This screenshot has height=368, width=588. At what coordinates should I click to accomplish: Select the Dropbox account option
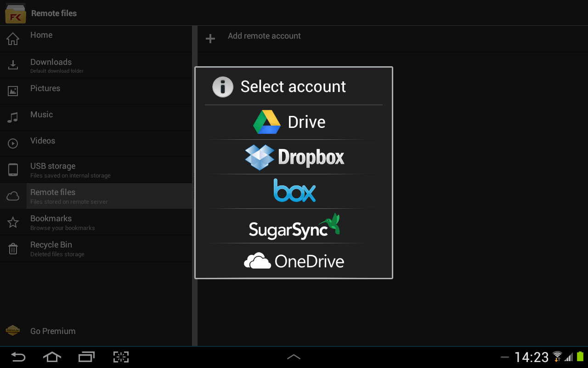tap(294, 157)
